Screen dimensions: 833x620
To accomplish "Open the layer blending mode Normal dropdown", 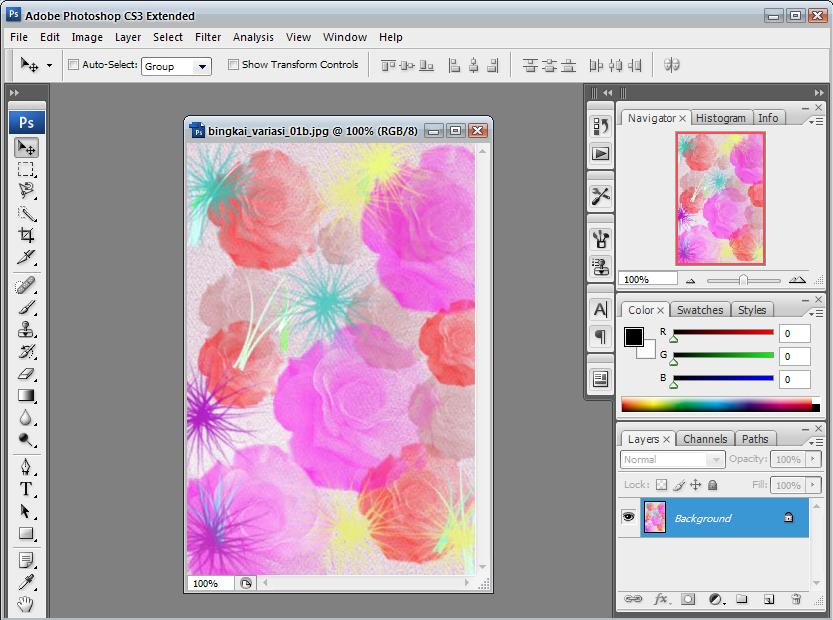I will (x=672, y=459).
